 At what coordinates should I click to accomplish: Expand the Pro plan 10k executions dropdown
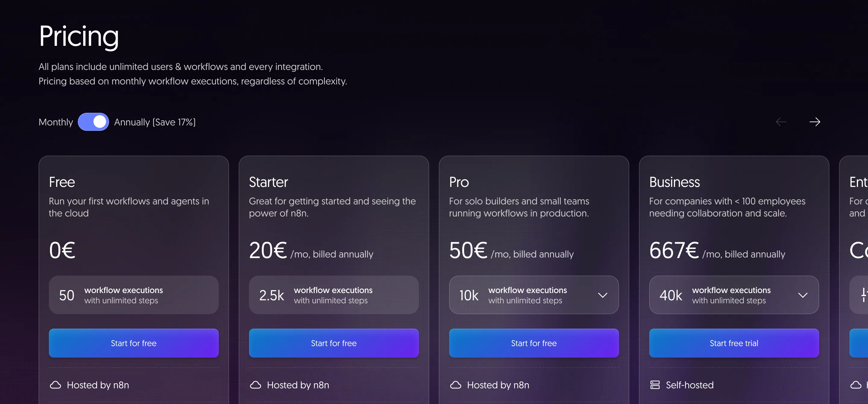534,295
